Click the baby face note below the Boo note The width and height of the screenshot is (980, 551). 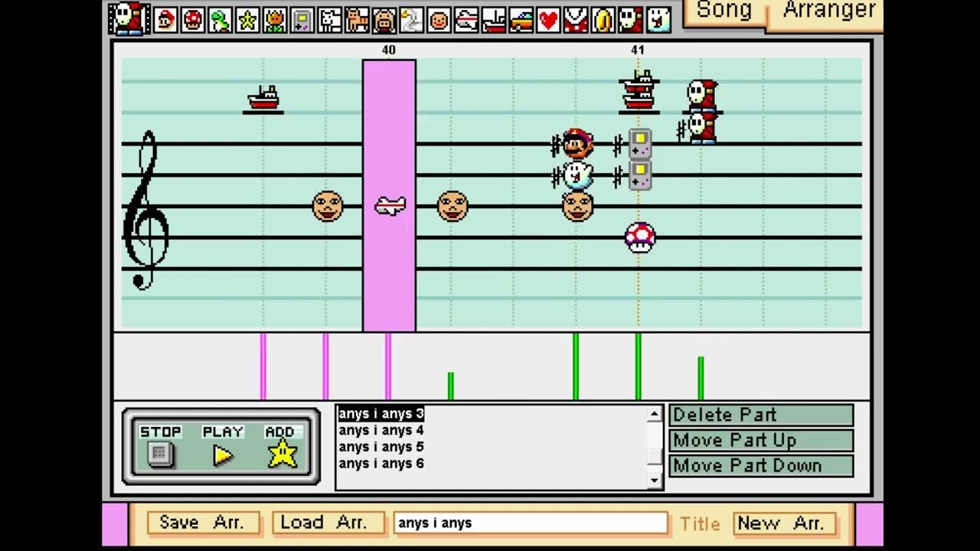point(577,207)
